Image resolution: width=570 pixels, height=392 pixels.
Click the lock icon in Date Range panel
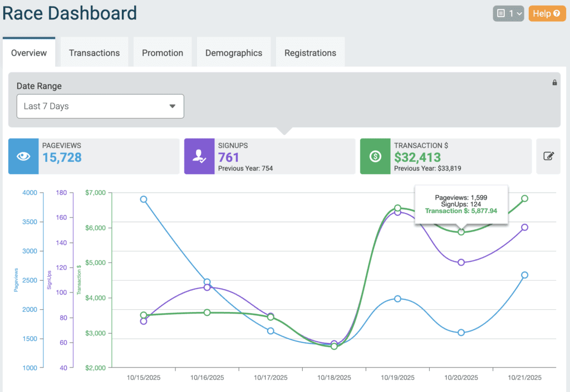point(554,82)
